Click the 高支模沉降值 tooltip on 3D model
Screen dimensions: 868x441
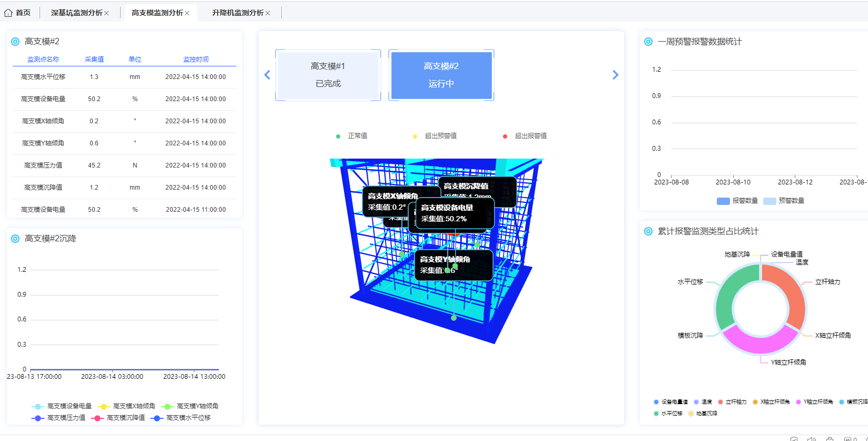477,187
